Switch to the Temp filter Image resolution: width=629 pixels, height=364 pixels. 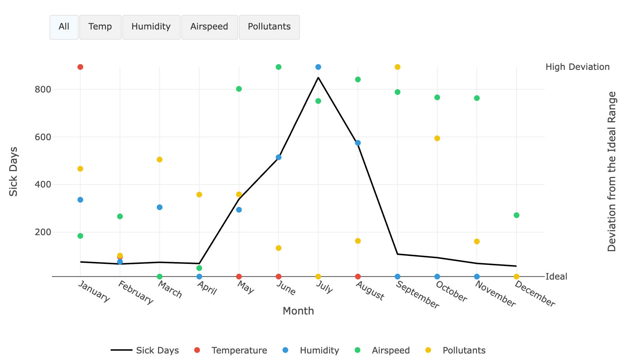(x=100, y=27)
